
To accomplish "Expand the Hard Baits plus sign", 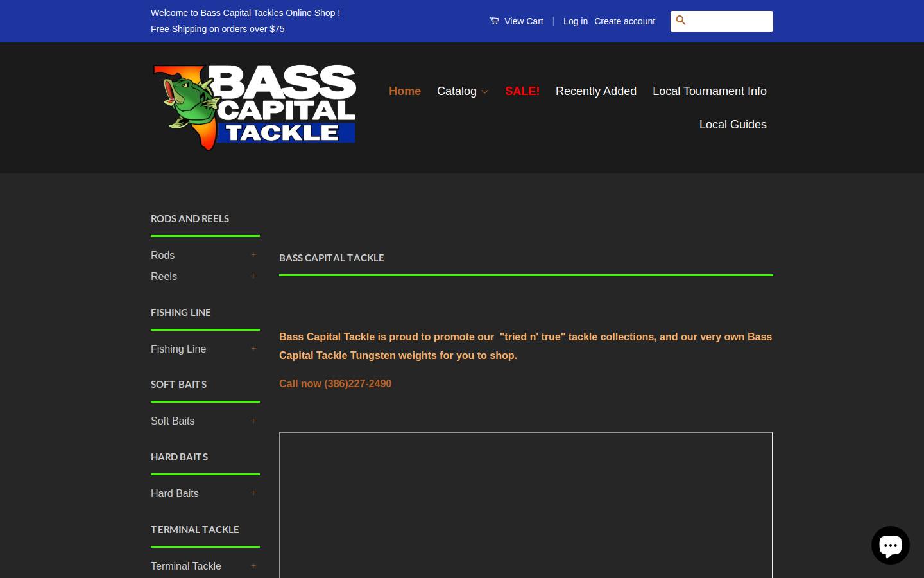I will (253, 493).
